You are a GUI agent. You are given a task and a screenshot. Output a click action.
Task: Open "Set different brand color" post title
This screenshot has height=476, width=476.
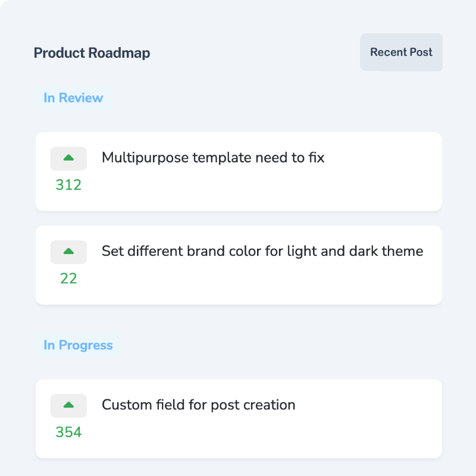pyautogui.click(x=262, y=251)
